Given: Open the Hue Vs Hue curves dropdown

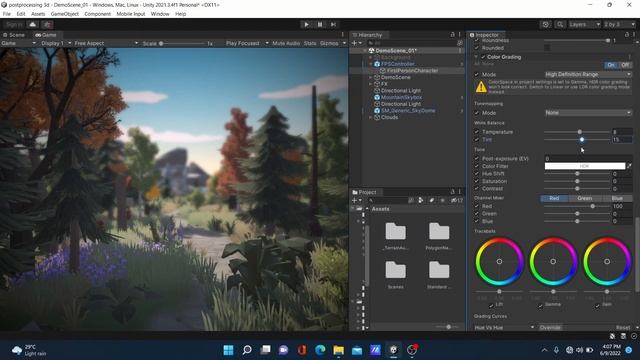Looking at the screenshot, I should [504, 327].
